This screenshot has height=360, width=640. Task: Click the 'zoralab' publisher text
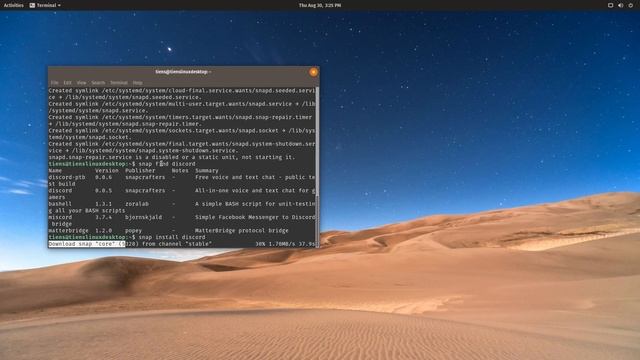[137, 204]
